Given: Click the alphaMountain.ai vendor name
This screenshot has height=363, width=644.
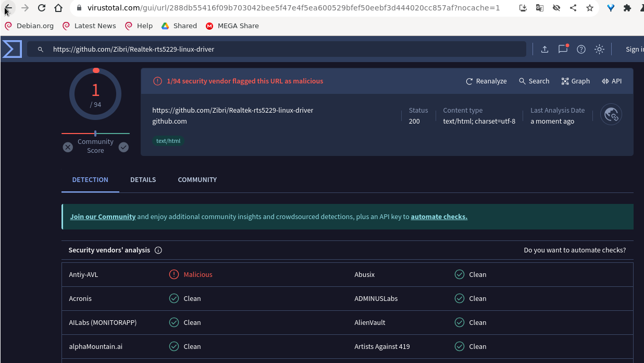Looking at the screenshot, I should coord(96,346).
